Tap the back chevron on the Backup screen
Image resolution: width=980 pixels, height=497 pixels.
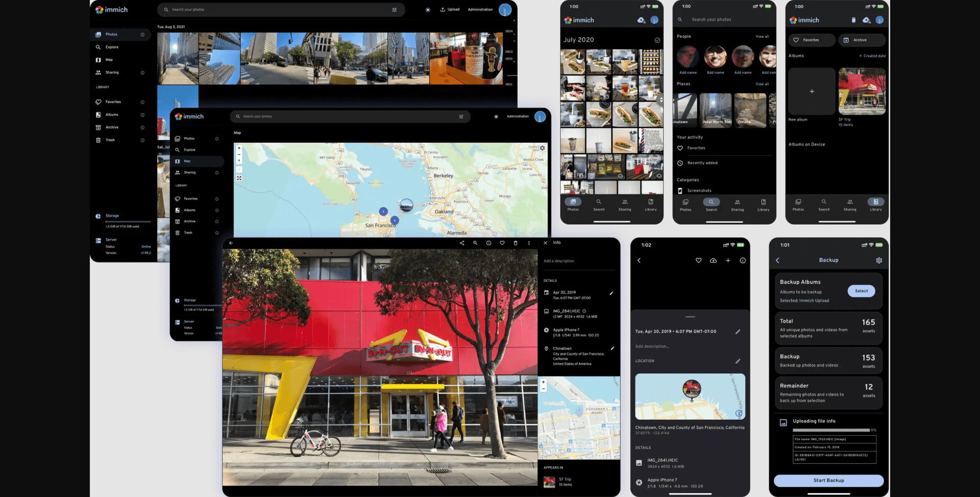778,261
